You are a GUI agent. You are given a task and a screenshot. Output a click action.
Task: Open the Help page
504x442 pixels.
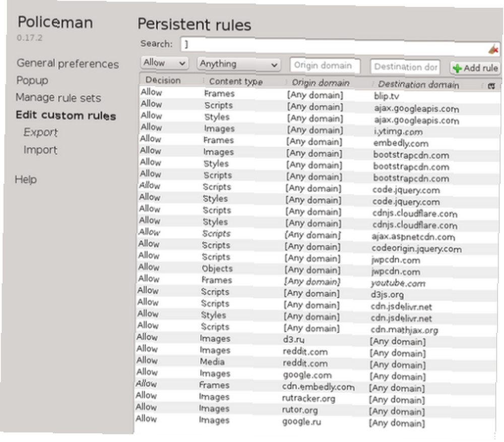26,179
